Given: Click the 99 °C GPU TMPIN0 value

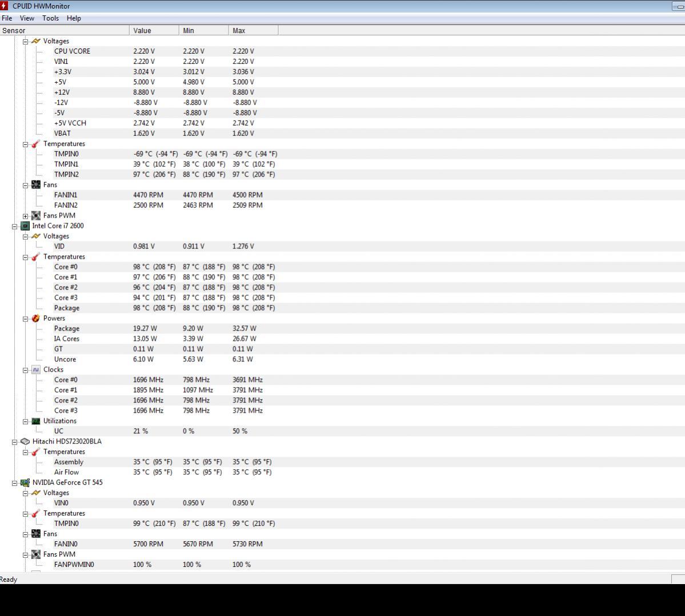Looking at the screenshot, I should (154, 524).
